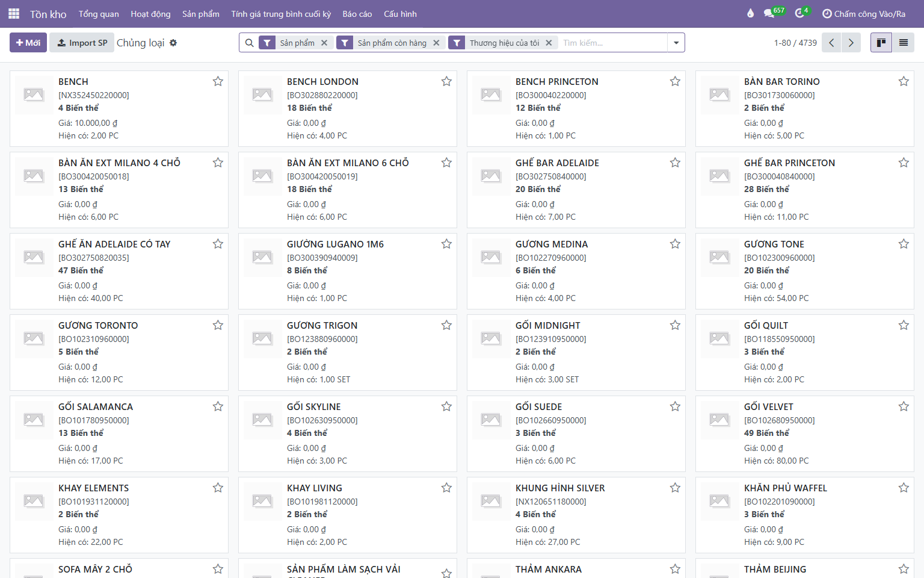The height and width of the screenshot is (578, 924).
Task: Click the search magnifier icon
Action: pyautogui.click(x=249, y=43)
